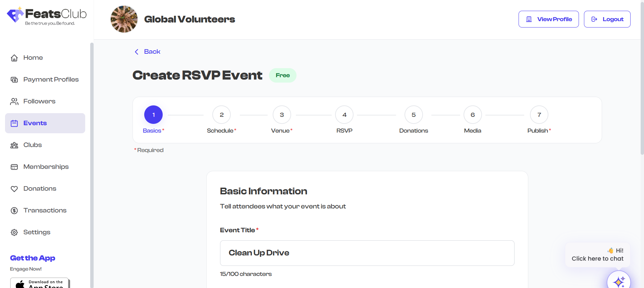
Task: Click the Logout button
Action: point(607,19)
